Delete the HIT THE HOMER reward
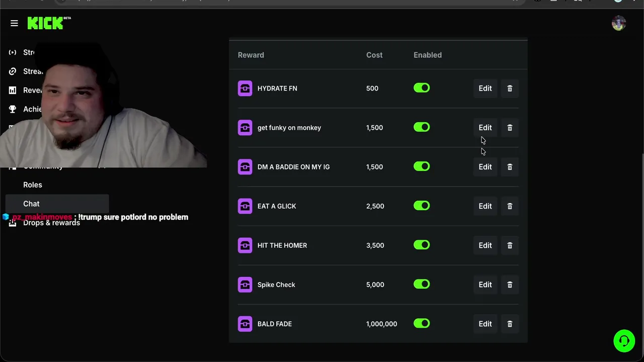This screenshot has width=644, height=362. (x=510, y=245)
